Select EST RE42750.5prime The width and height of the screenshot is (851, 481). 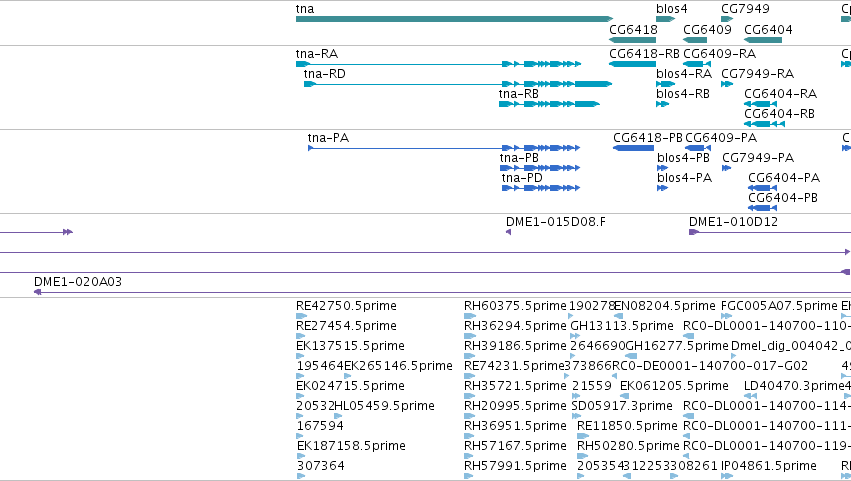click(x=346, y=306)
